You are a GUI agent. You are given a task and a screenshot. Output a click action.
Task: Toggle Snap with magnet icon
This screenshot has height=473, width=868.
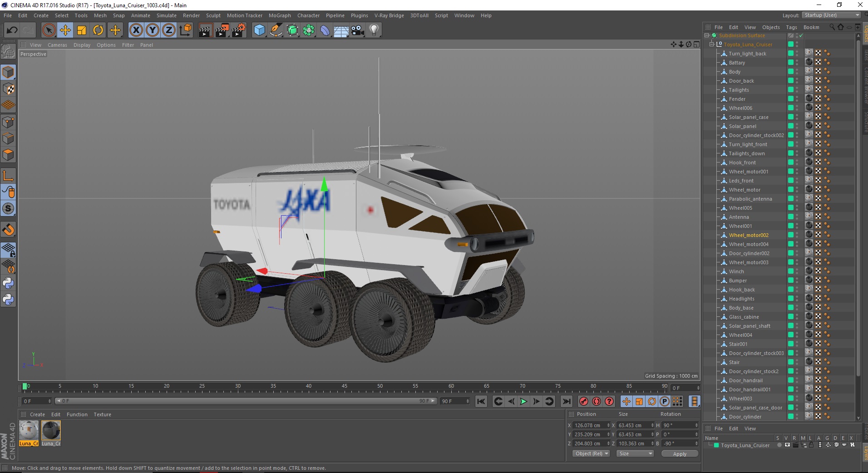pos(8,230)
